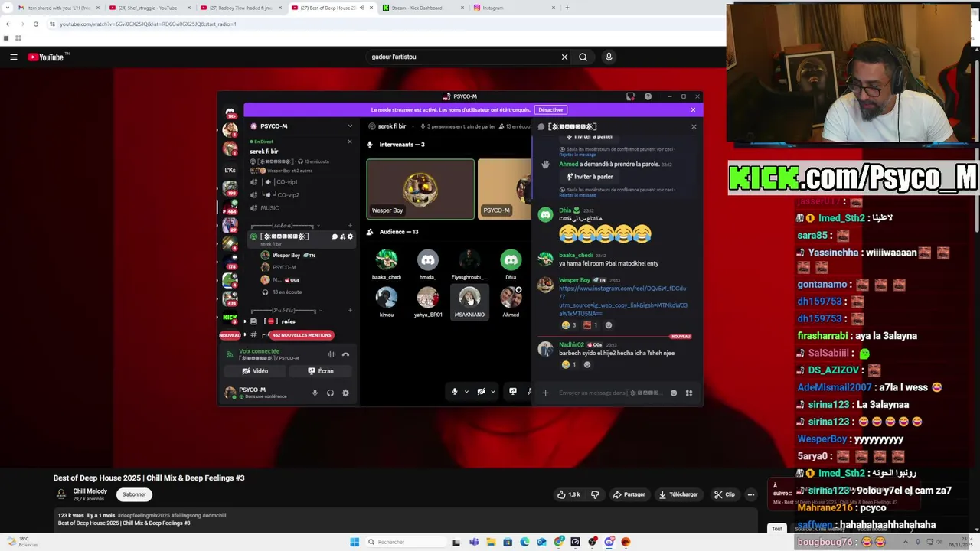Toggle stage camera in bottom bar

[x=481, y=391]
